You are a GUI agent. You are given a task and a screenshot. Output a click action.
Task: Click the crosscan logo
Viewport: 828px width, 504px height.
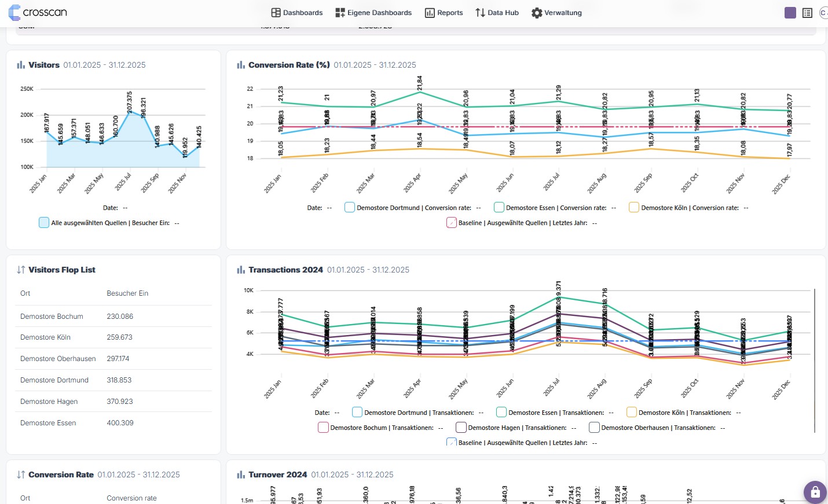[x=38, y=12]
